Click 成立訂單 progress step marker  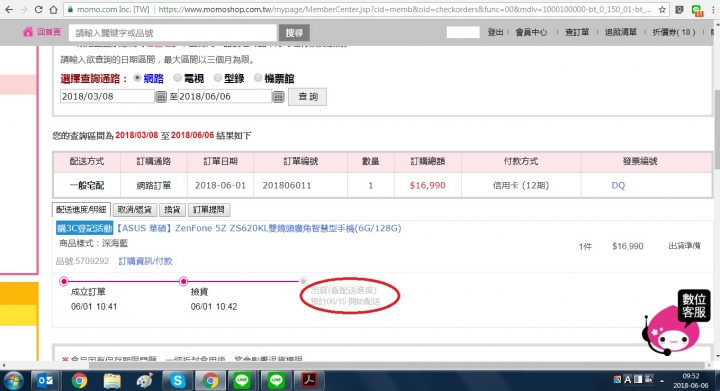(x=64, y=281)
